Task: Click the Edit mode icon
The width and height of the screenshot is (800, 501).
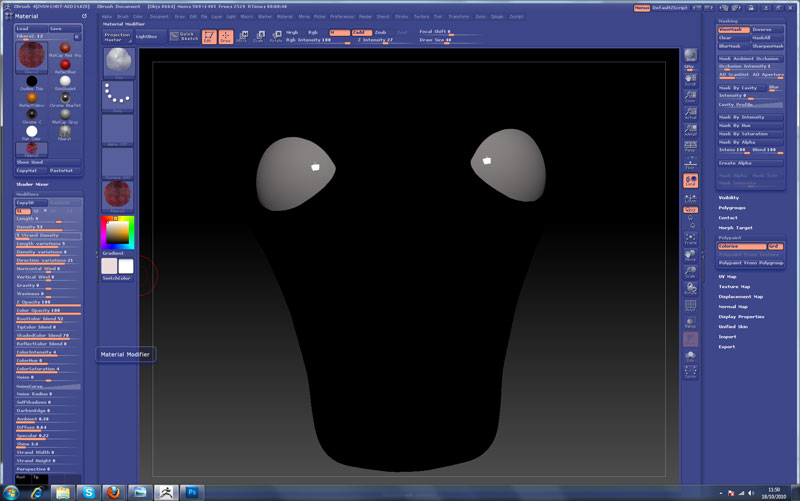Action: [208, 37]
